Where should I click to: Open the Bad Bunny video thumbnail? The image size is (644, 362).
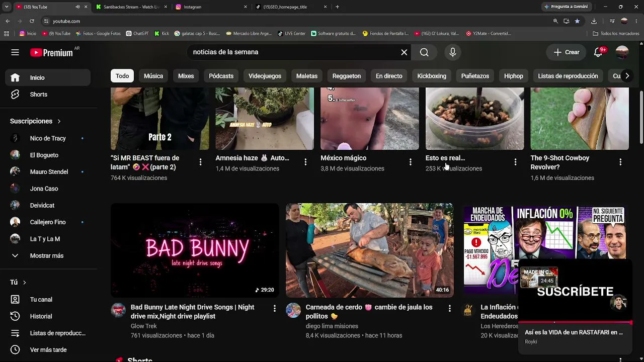pyautogui.click(x=195, y=250)
